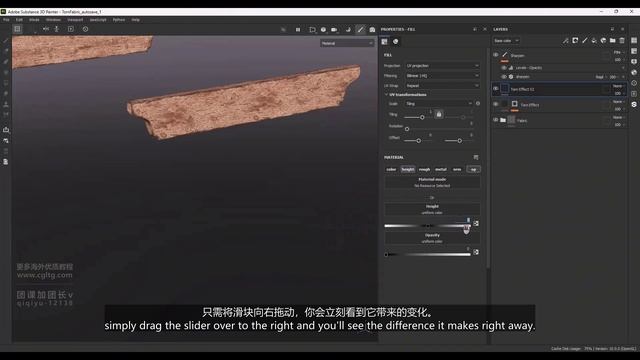Open blend mode dropdown of Fabric folder
The image size is (640, 360).
click(618, 118)
